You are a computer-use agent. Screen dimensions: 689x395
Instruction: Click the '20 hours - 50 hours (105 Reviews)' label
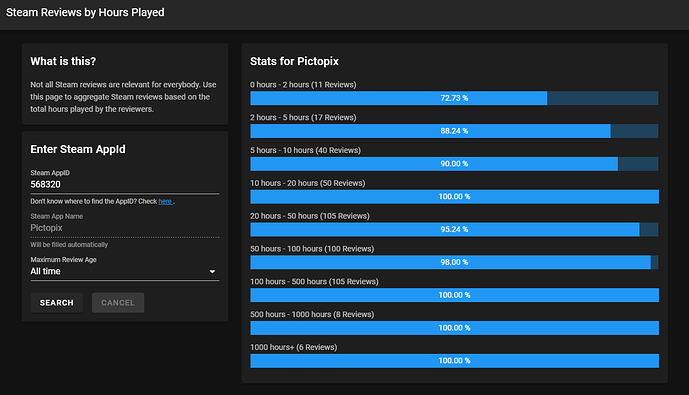(310, 216)
